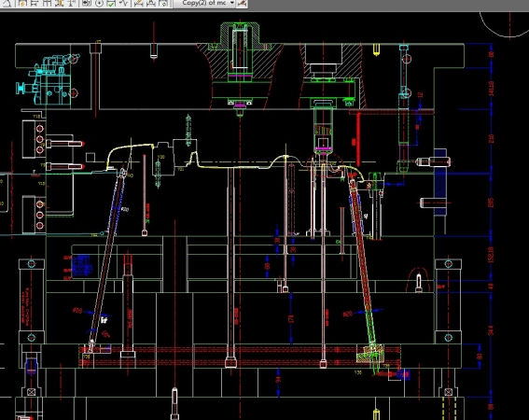Activate the Dimension Edit tool
The image size is (529, 420).
coord(138,3)
